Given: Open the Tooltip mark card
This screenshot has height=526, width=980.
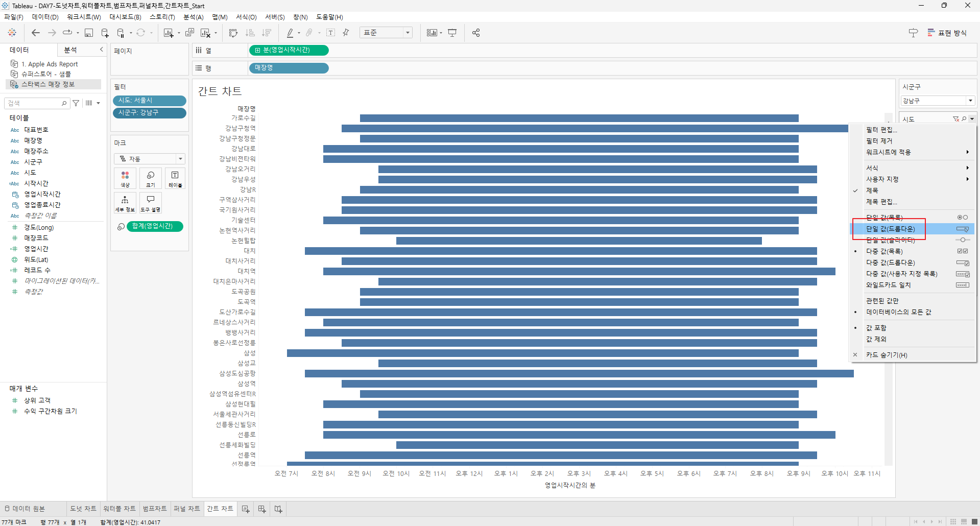Looking at the screenshot, I should (x=151, y=203).
